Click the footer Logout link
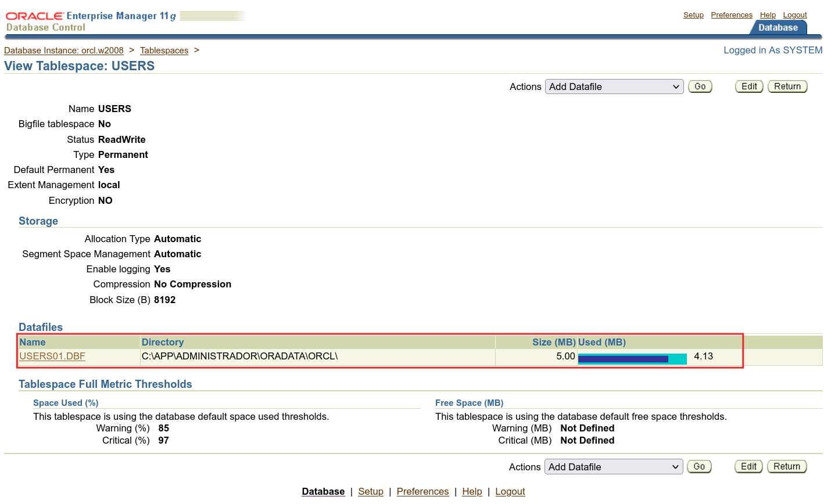Viewport: 824px width, 504px height. click(510, 491)
